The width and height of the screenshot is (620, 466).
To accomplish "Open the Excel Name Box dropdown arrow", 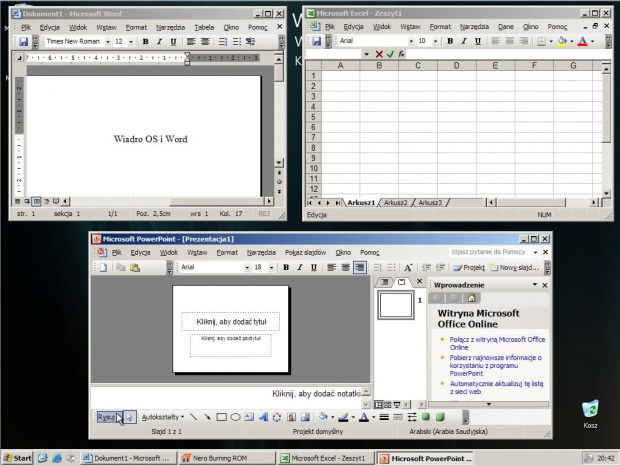I will click(367, 54).
